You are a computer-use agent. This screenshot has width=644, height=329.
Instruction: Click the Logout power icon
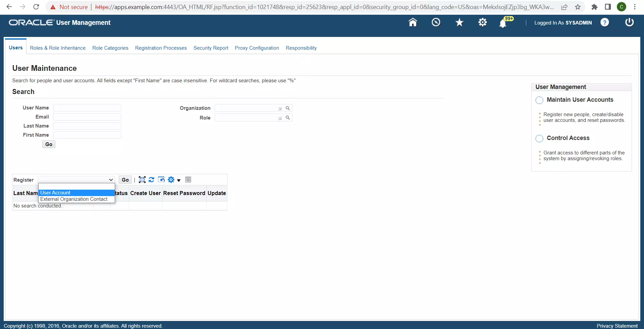coord(630,22)
